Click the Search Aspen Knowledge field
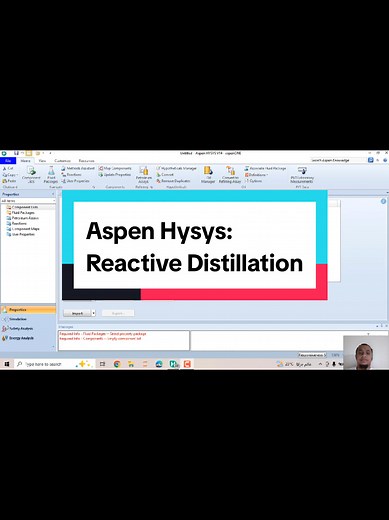 pos(339,160)
